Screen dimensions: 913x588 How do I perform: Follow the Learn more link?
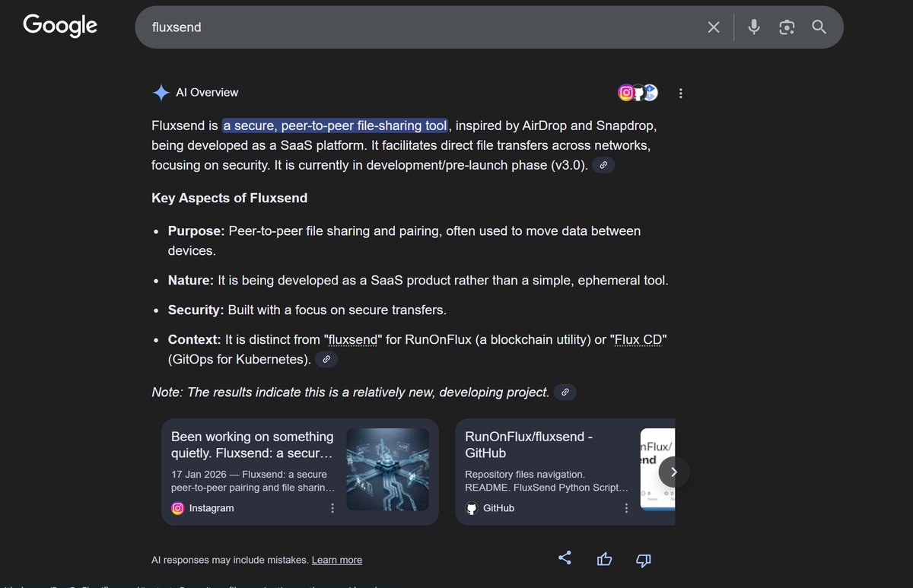336,560
